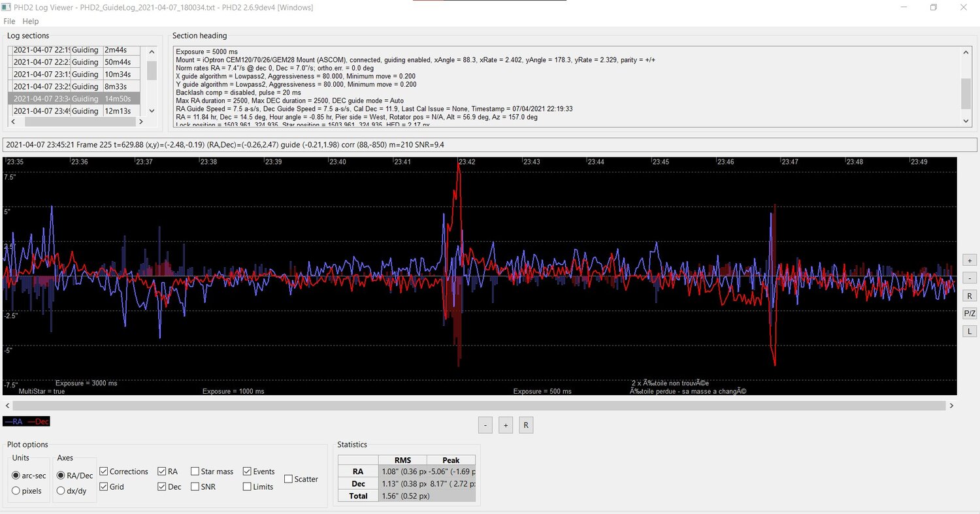Screen dimensions: 980x514
Task: Click the log sections horizontal scroll right arrow
Action: [140, 121]
